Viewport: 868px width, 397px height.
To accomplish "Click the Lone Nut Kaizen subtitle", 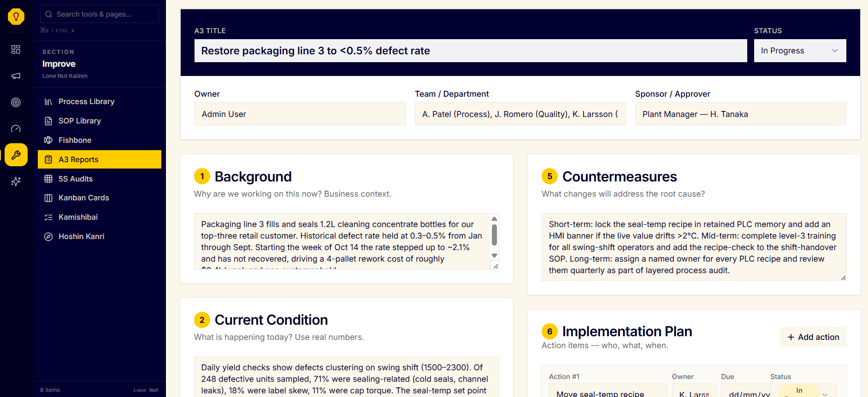I will [x=65, y=76].
